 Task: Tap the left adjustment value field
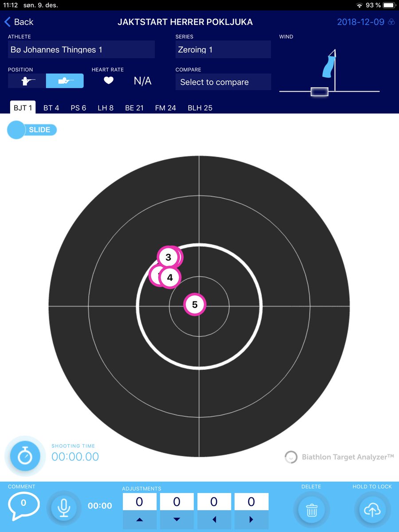(x=214, y=502)
